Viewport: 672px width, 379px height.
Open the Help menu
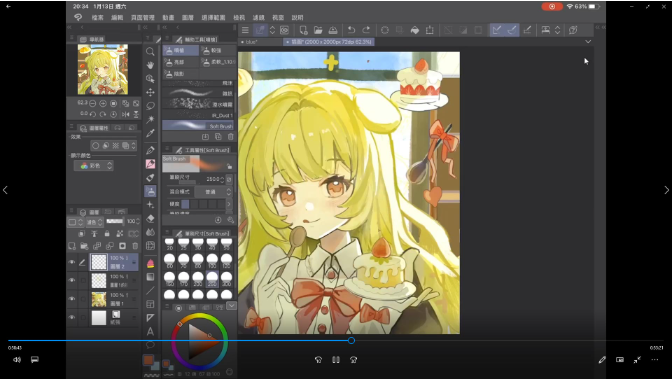click(297, 18)
